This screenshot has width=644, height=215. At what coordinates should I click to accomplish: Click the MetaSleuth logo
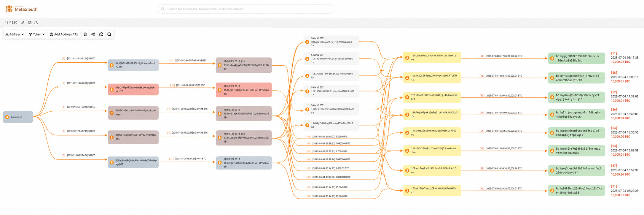pos(21,9)
